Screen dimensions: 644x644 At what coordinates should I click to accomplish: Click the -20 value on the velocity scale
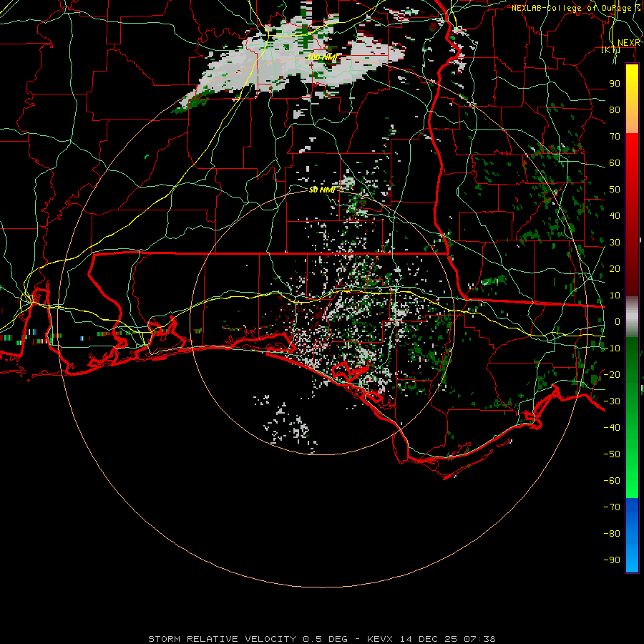(x=612, y=374)
